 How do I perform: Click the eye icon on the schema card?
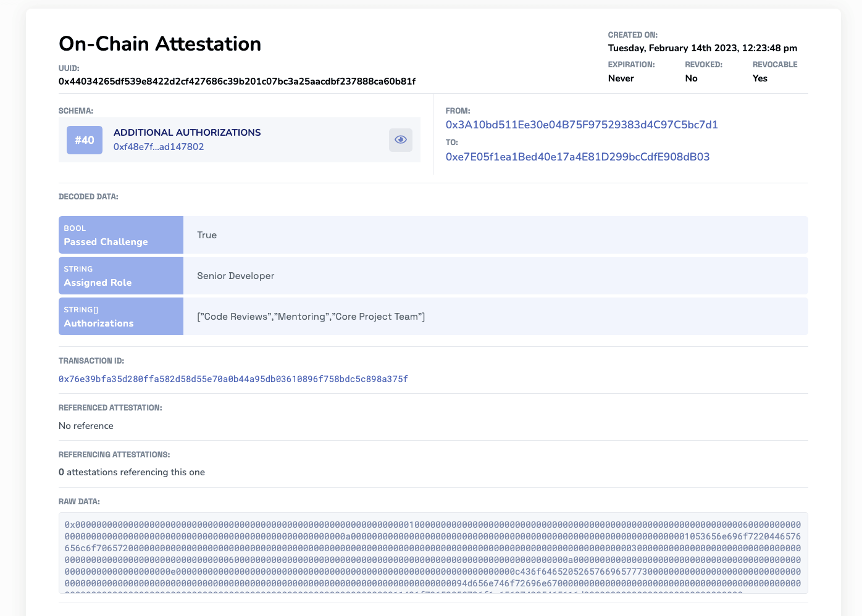[401, 139]
